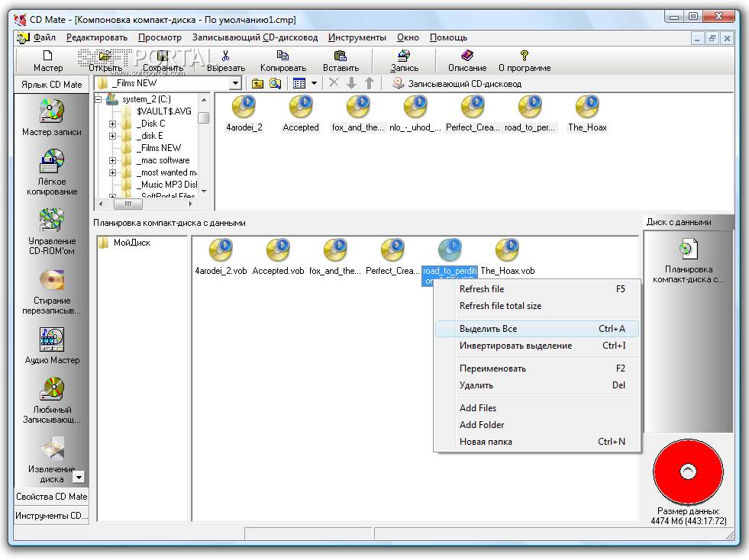Select The_Hoax file in upper pane

[587, 114]
